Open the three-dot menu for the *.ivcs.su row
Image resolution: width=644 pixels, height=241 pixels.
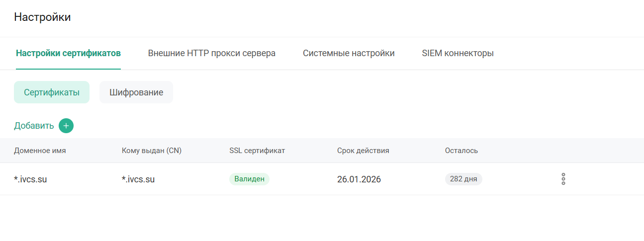(563, 179)
